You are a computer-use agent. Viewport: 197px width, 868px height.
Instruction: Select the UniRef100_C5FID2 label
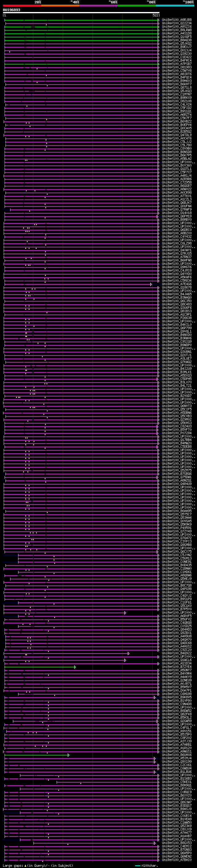[176, 108]
